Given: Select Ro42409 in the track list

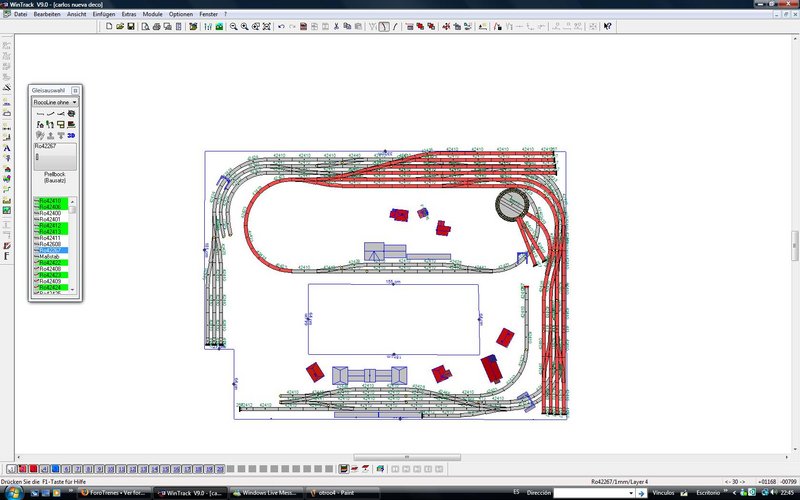Looking at the screenshot, I should [x=51, y=281].
